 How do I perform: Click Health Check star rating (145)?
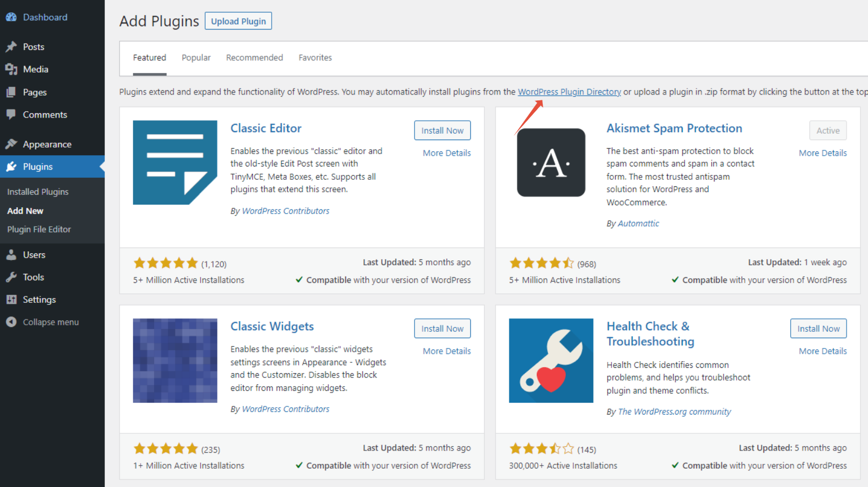coord(542,449)
